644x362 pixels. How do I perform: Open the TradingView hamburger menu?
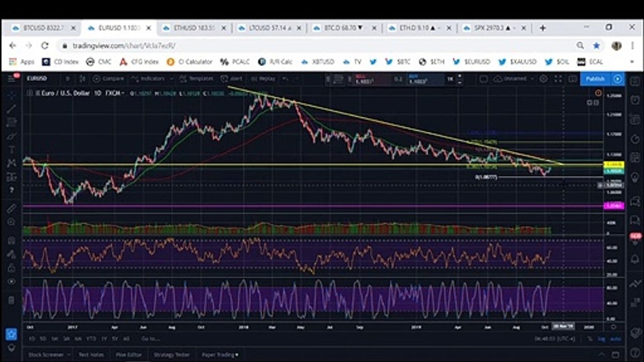point(12,78)
